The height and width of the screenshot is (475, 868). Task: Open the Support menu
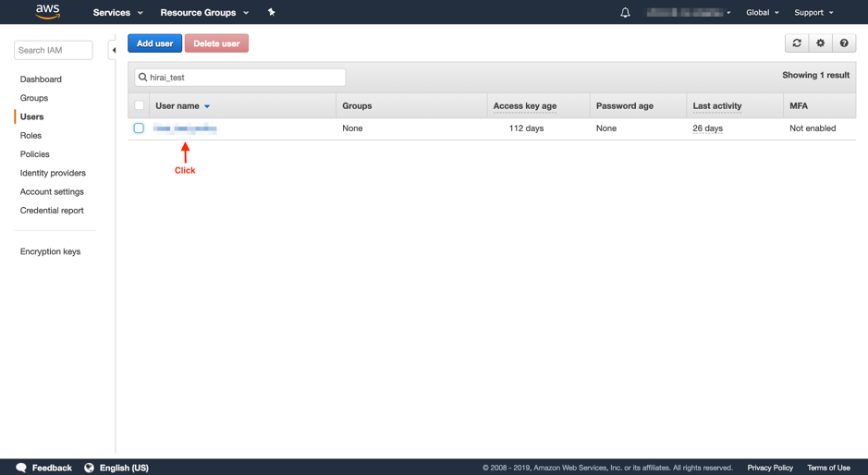[813, 13]
